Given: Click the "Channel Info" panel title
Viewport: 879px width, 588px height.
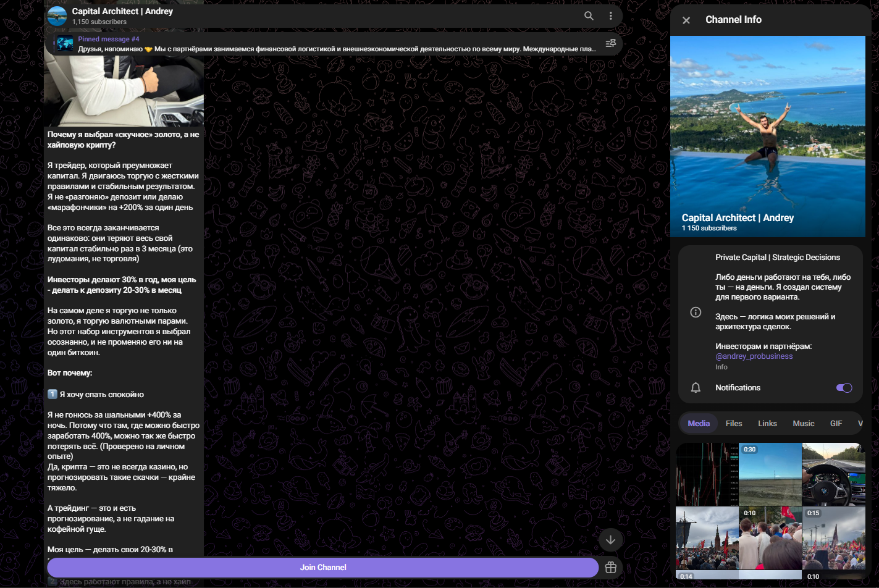Looking at the screenshot, I should [733, 20].
